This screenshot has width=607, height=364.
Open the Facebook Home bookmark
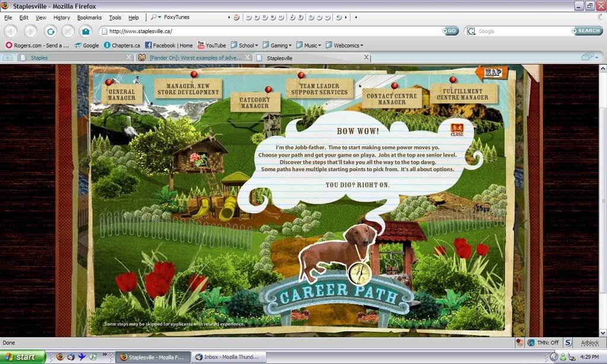click(169, 45)
